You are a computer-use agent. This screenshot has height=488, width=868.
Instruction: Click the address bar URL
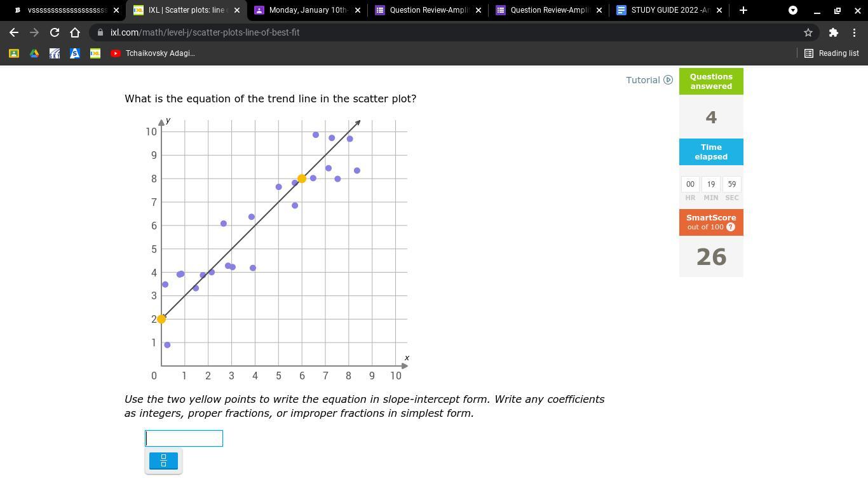[x=205, y=32]
